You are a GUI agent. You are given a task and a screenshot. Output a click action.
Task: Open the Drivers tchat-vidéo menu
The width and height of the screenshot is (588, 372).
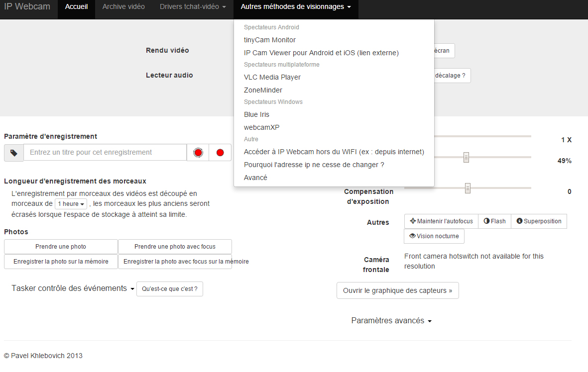tap(193, 7)
